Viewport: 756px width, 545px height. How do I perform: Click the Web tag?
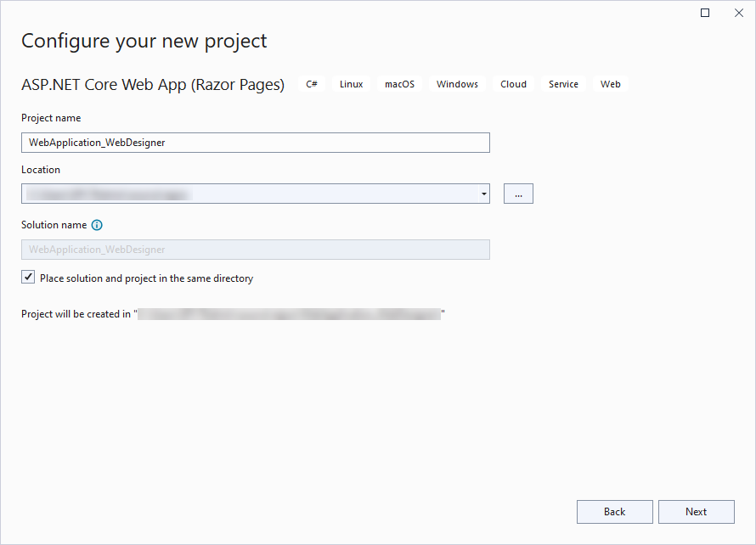[611, 84]
